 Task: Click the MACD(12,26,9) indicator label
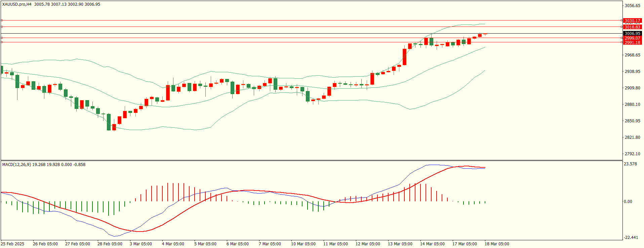pyautogui.click(x=16, y=165)
